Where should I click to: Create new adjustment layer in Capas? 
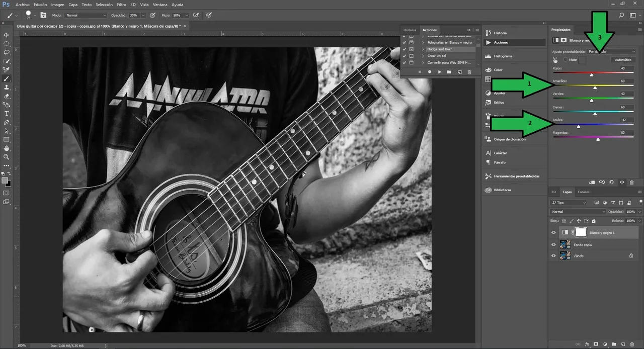pos(605,344)
